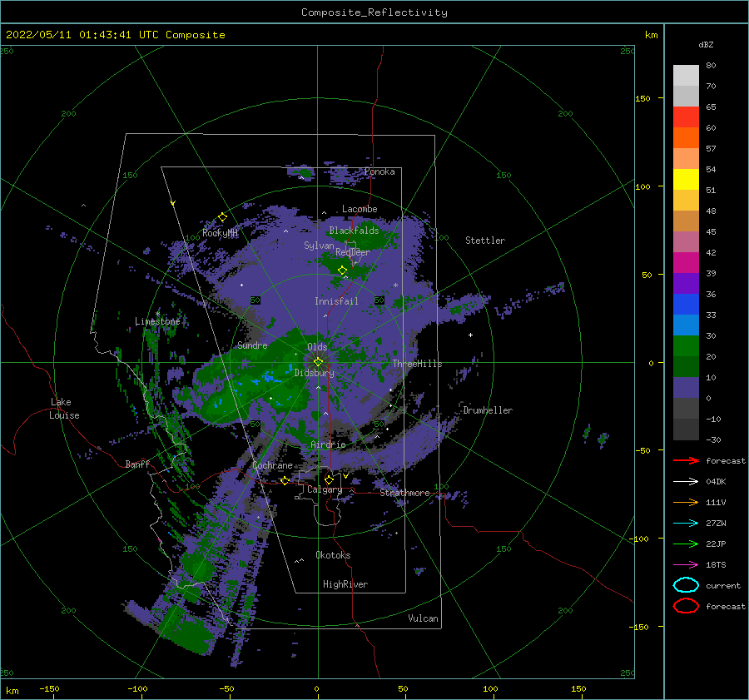Click the -150 tick on bottom axis
The image size is (749, 700).
49,688
